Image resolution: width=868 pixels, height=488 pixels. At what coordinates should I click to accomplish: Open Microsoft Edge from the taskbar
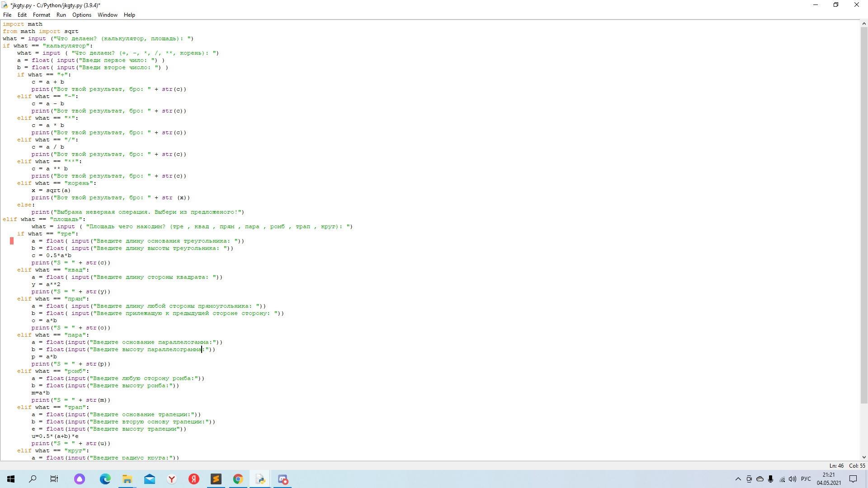[105, 479]
